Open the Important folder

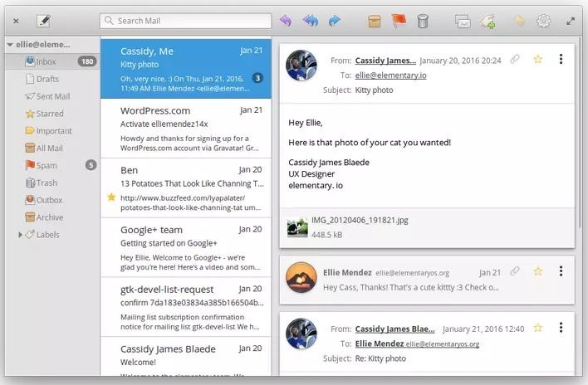point(51,131)
